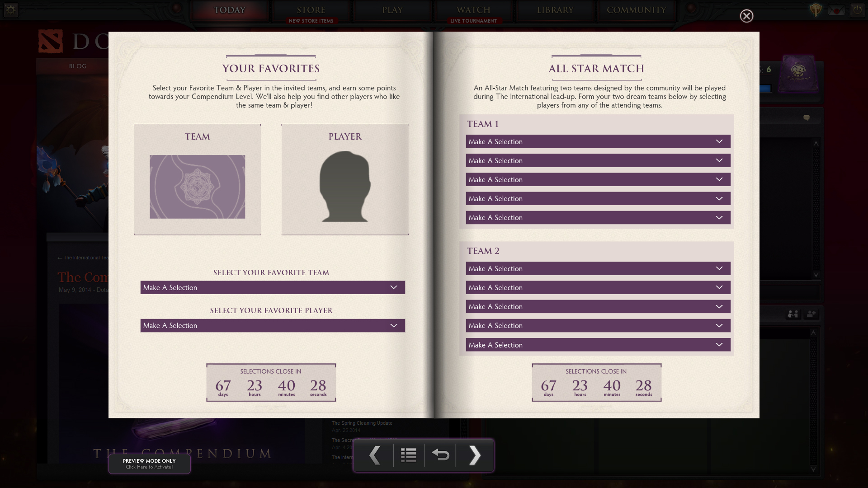Viewport: 868px width, 488px height.
Task: Click the settings gear icon top left
Action: tap(11, 10)
